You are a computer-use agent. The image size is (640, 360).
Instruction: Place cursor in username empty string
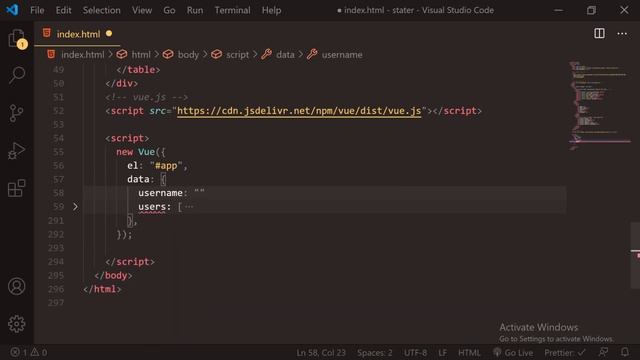tap(200, 193)
